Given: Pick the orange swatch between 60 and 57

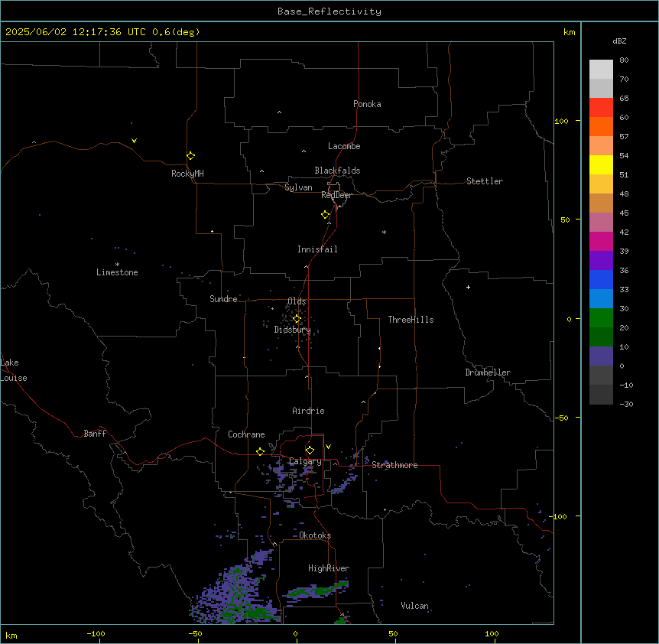Looking at the screenshot, I should pos(601,126).
